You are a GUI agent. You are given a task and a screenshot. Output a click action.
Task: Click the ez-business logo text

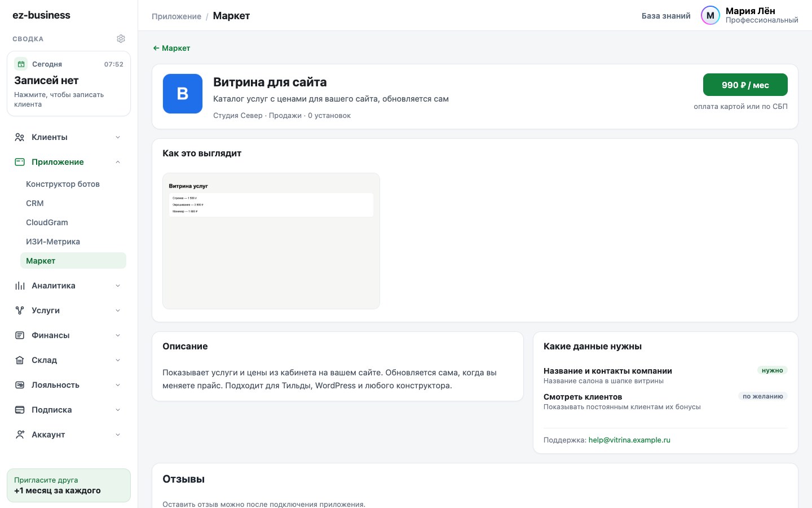42,15
